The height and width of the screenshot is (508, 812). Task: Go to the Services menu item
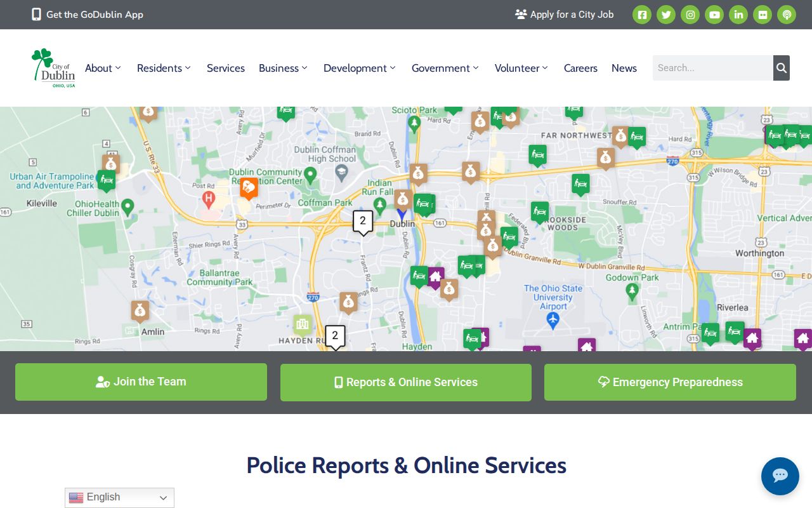[x=226, y=68]
